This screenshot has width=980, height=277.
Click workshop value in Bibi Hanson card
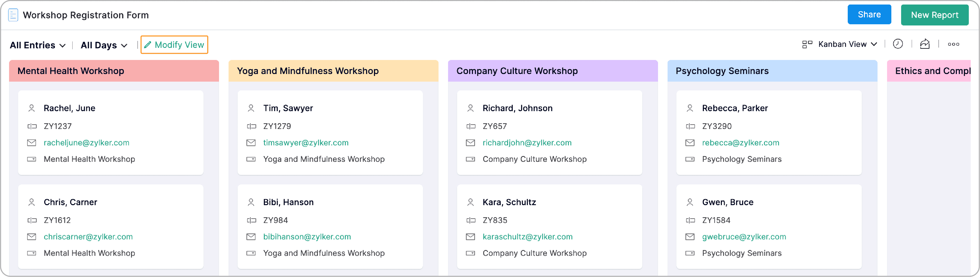coord(324,253)
